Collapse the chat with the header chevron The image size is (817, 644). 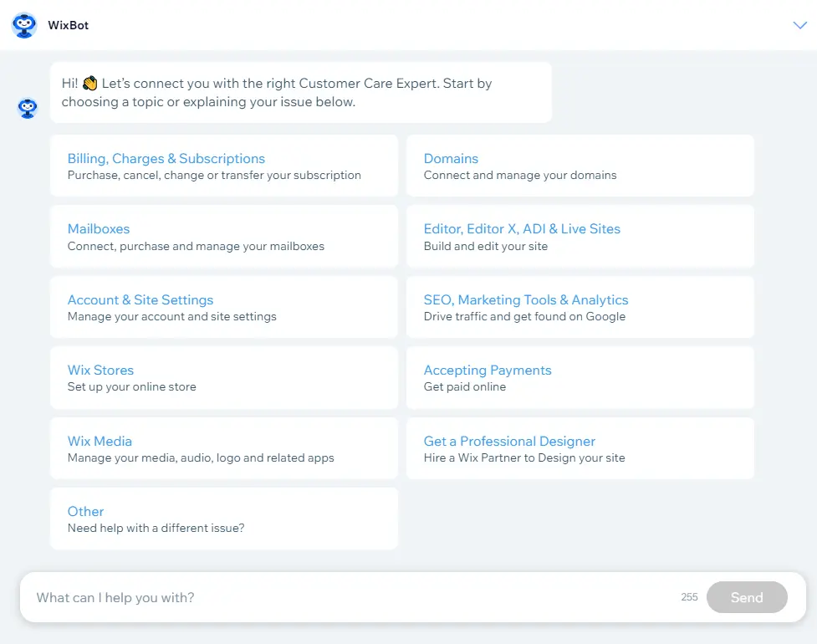pos(799,25)
